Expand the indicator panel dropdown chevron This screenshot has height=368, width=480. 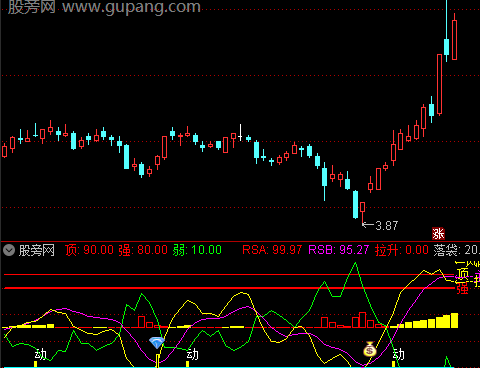pos(9,250)
